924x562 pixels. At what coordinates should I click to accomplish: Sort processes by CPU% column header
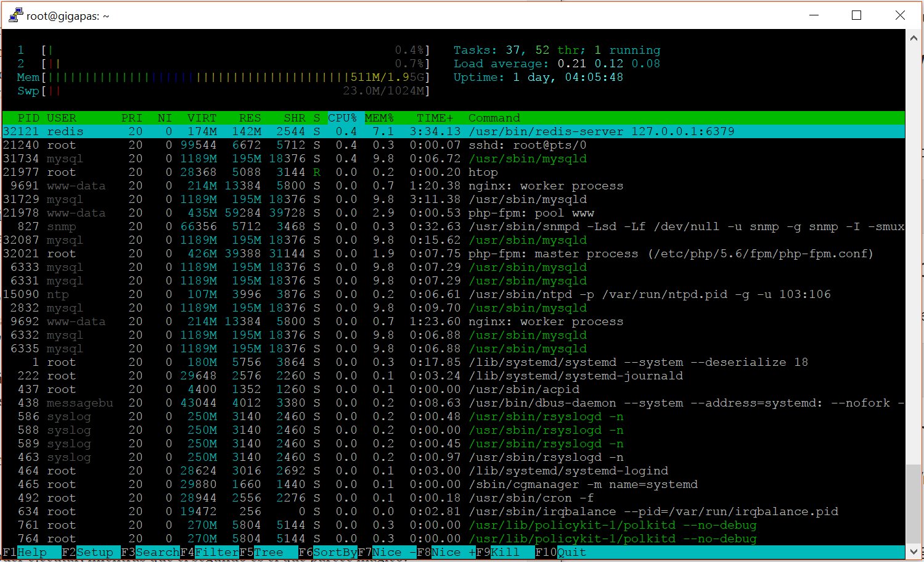tap(342, 118)
